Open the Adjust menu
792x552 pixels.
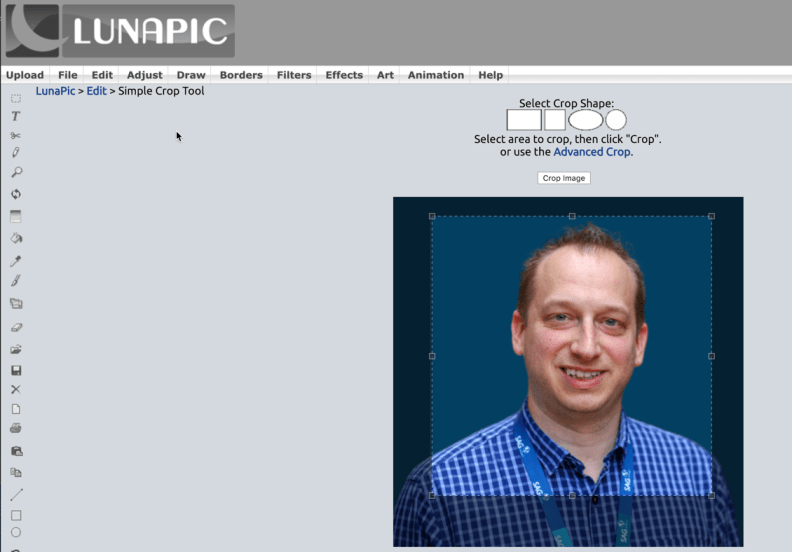(144, 75)
